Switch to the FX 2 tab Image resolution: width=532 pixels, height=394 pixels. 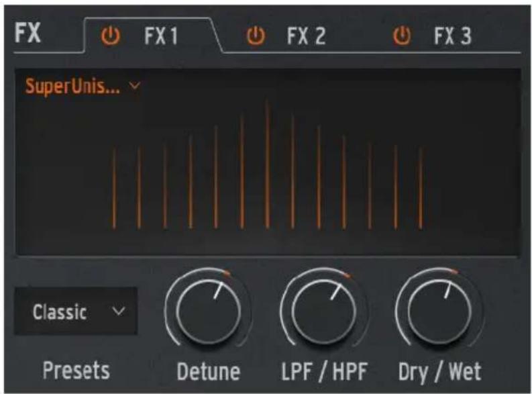click(x=307, y=36)
